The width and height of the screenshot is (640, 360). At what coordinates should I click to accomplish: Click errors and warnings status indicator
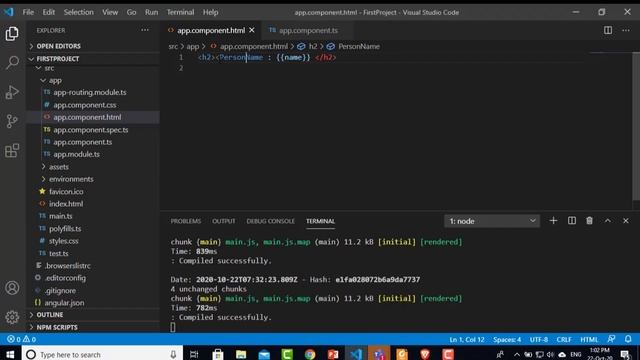[x=21, y=339]
